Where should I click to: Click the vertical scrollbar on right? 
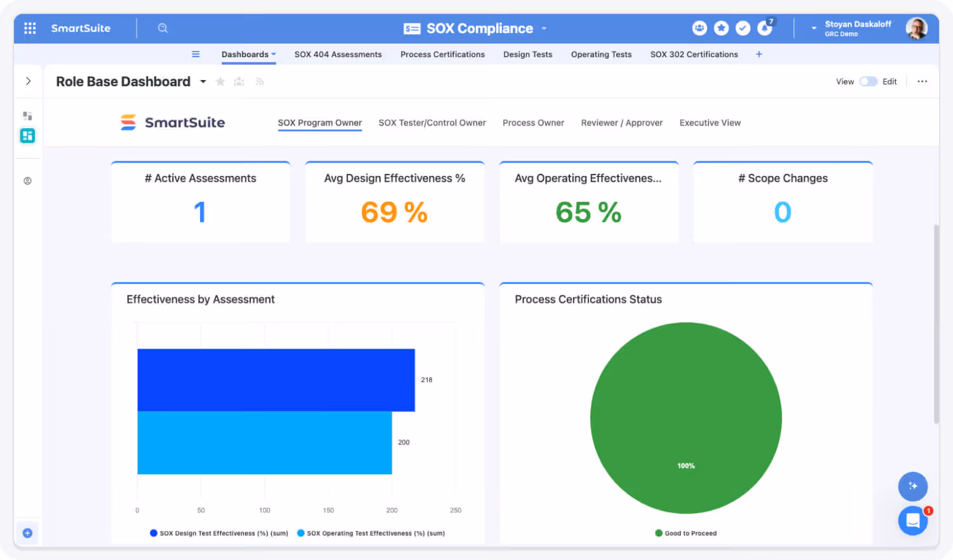pyautogui.click(x=936, y=324)
